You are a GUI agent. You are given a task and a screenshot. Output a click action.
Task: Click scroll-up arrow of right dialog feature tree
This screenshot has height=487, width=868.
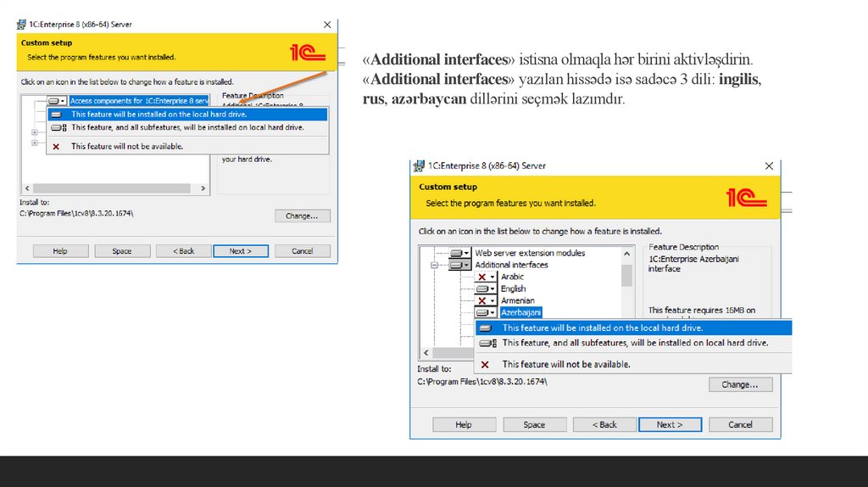coord(626,253)
